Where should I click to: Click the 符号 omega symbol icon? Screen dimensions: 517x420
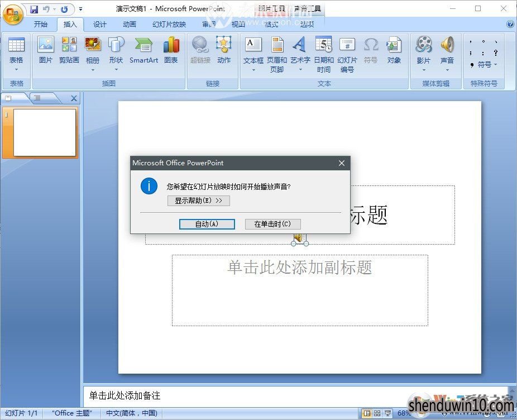pos(371,45)
